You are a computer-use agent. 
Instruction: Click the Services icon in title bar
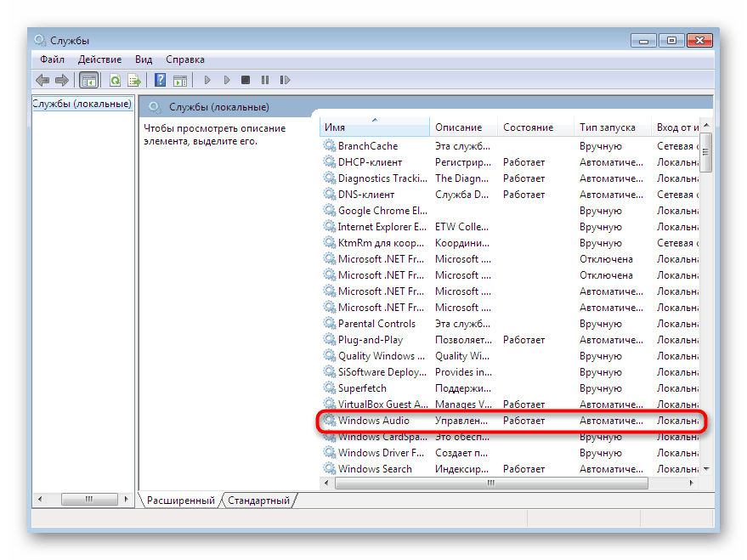[40, 40]
